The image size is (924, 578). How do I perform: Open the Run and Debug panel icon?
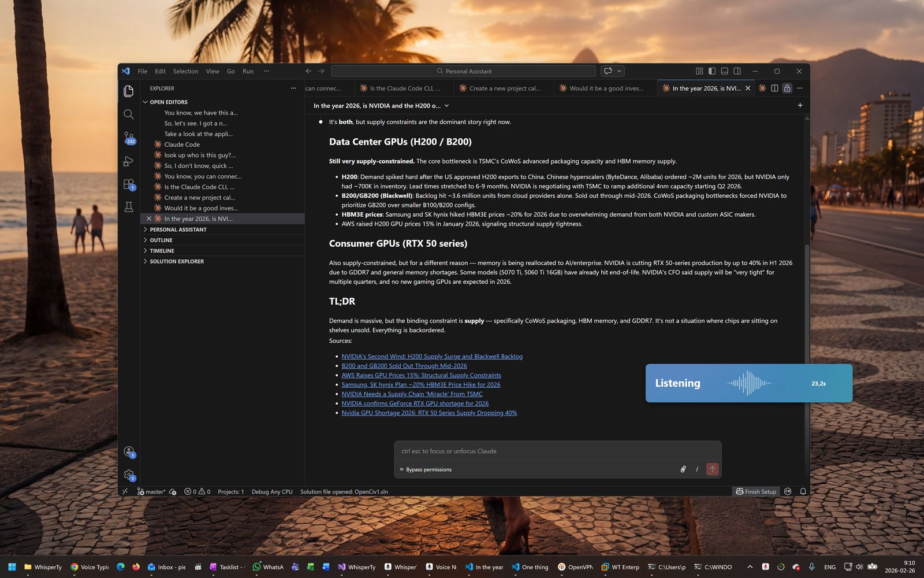(x=129, y=161)
